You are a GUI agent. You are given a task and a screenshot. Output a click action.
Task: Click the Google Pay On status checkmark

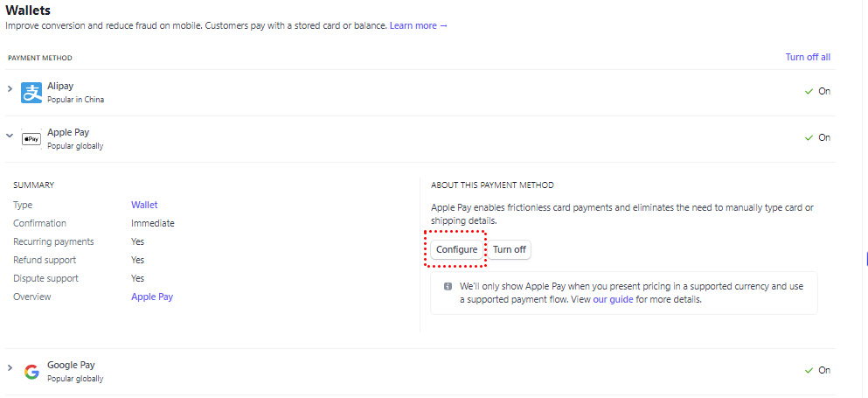[809, 370]
